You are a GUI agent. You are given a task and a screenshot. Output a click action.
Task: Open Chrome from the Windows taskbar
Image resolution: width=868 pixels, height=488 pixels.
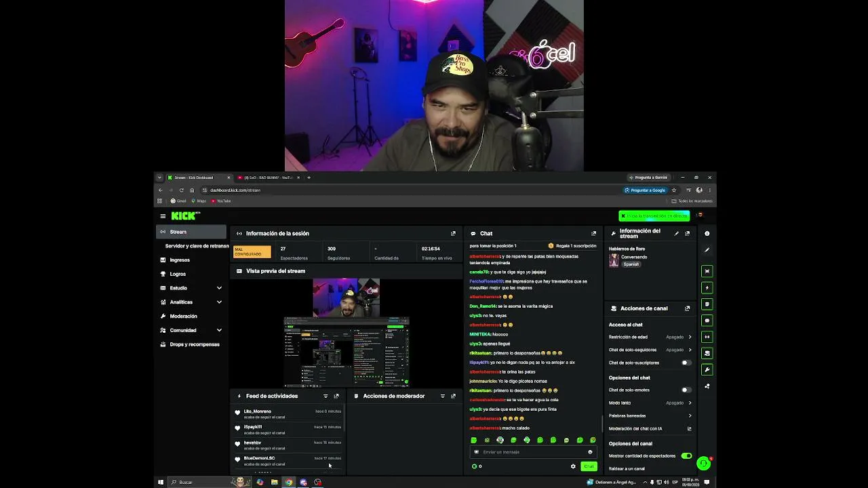289,483
